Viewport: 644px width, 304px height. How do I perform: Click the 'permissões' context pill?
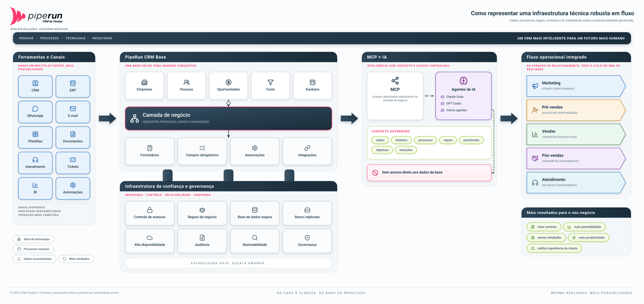pyautogui.click(x=471, y=140)
